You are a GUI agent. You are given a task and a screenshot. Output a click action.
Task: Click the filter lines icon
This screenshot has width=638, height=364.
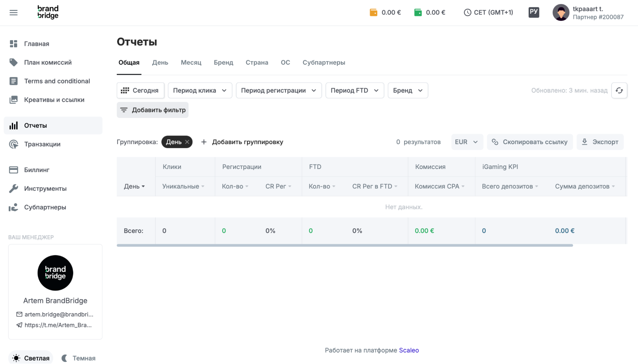(124, 110)
